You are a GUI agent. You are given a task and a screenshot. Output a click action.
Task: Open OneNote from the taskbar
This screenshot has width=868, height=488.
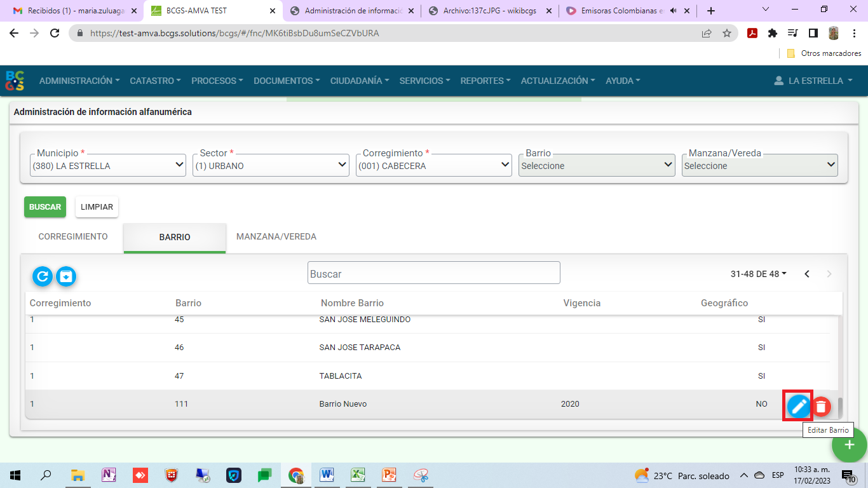coord(109,475)
